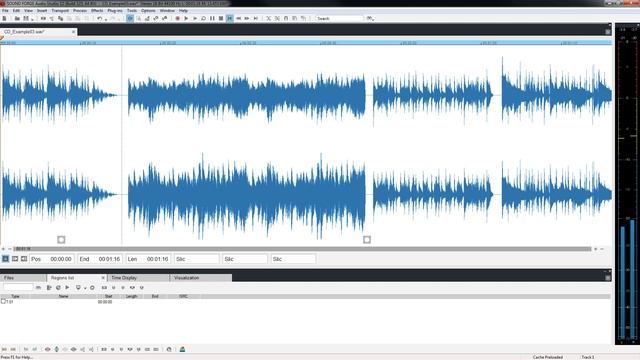Click the Pause button in toolbar

(x=212, y=18)
